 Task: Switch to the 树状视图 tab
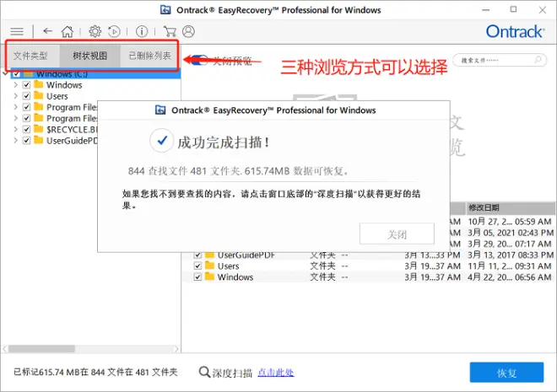click(x=89, y=56)
